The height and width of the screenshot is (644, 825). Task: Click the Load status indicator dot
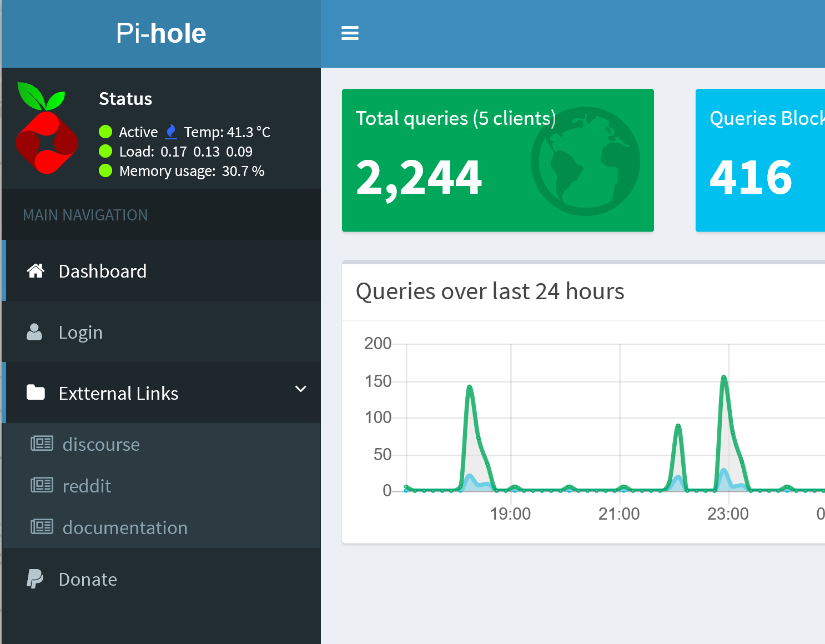[x=105, y=151]
